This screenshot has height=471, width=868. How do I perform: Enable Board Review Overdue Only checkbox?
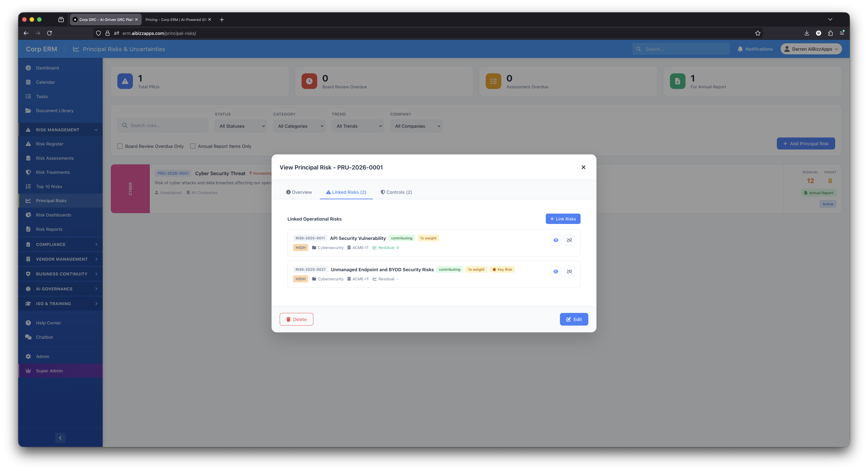[120, 146]
